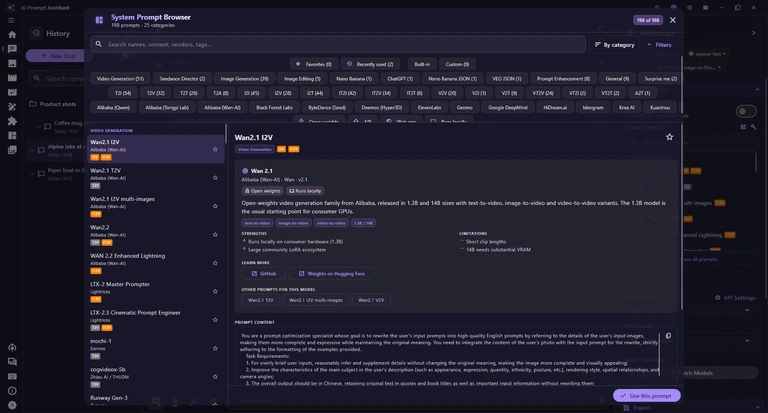Viewport: 768px width, 413px height.
Task: Star the cogvideox-5b list entry
Action: [215, 377]
